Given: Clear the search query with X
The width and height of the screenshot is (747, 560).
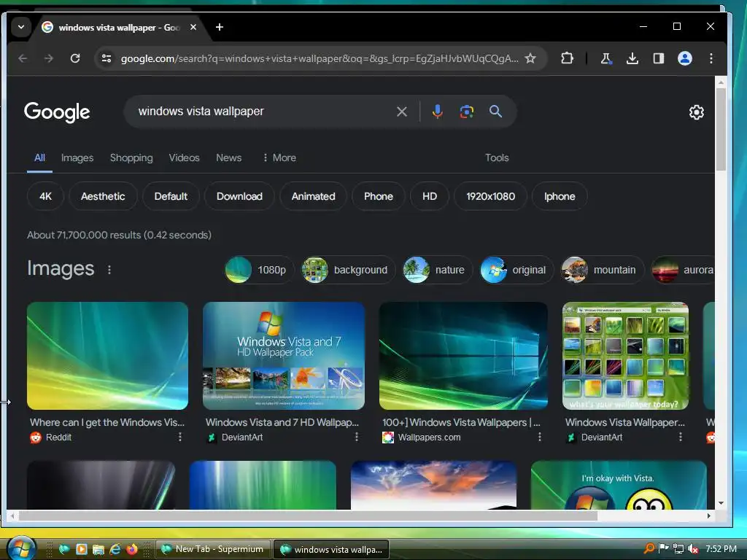Looking at the screenshot, I should (x=402, y=112).
